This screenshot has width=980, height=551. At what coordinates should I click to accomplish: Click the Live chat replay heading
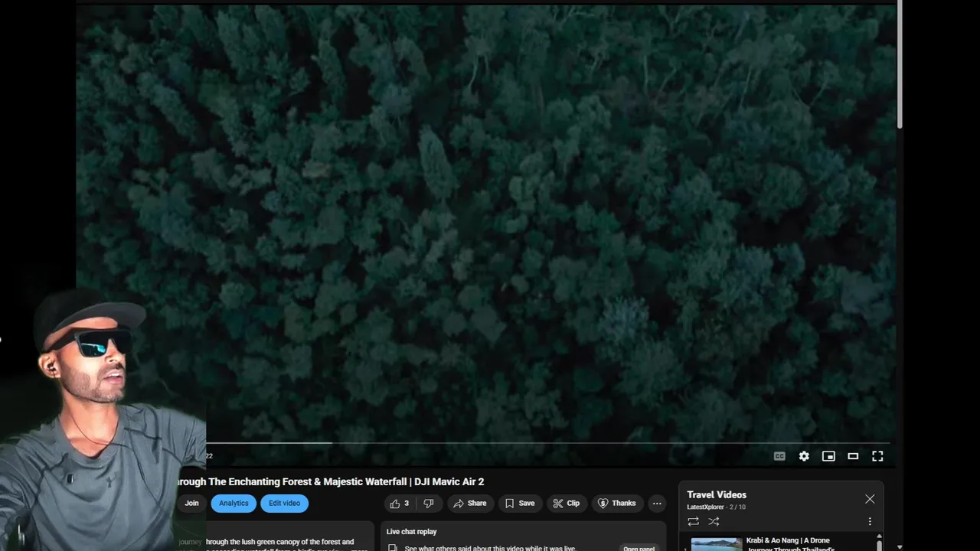(x=411, y=532)
